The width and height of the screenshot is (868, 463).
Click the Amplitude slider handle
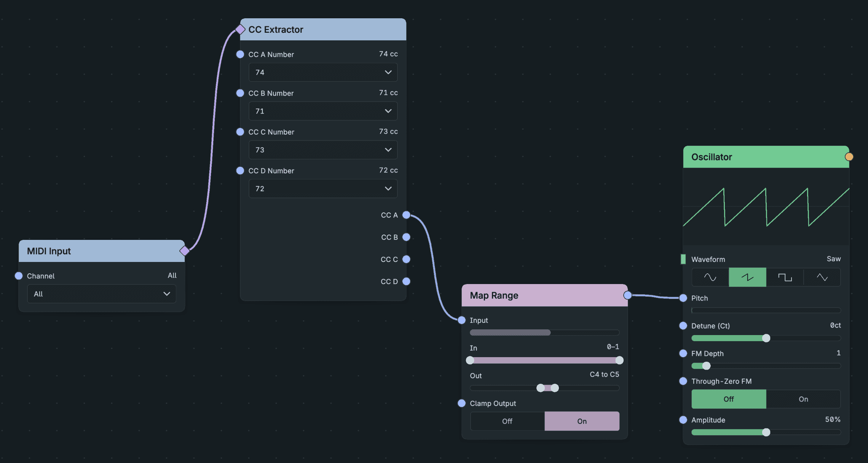(x=766, y=432)
